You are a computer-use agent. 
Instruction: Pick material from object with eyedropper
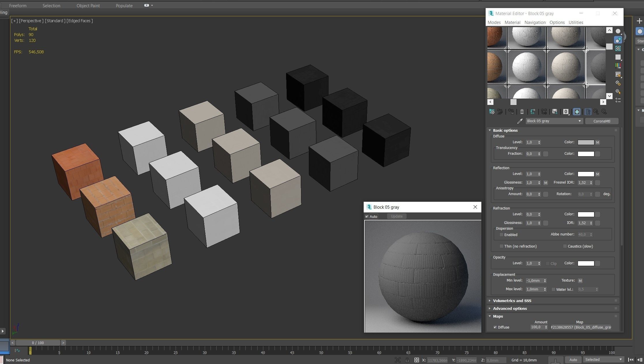[x=520, y=121]
